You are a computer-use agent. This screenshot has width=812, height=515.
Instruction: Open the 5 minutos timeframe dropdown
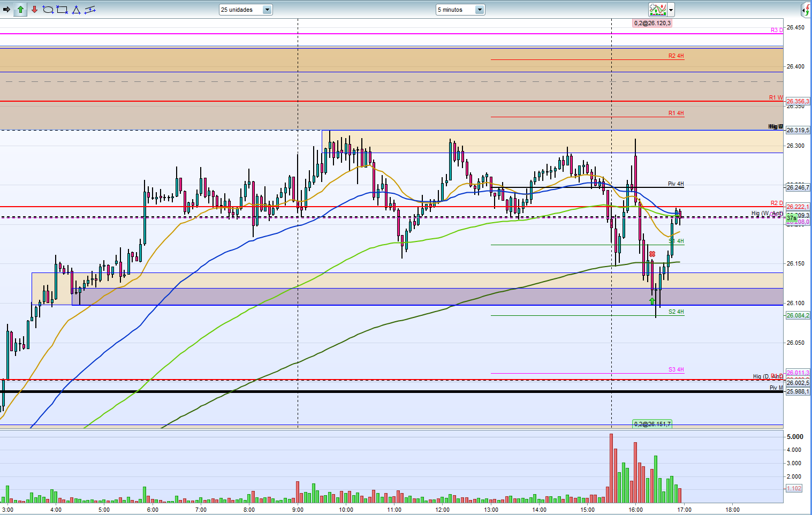click(x=460, y=10)
